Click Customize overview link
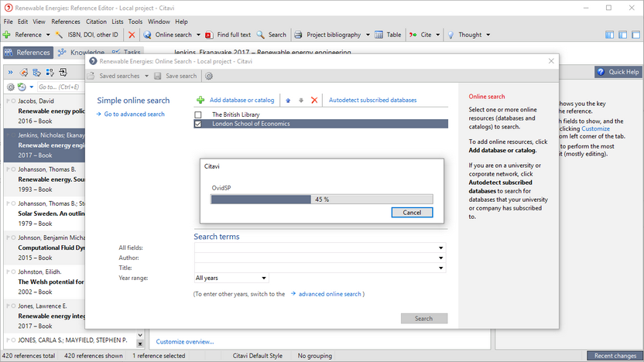Viewport: 644px width, 362px height. tap(185, 341)
